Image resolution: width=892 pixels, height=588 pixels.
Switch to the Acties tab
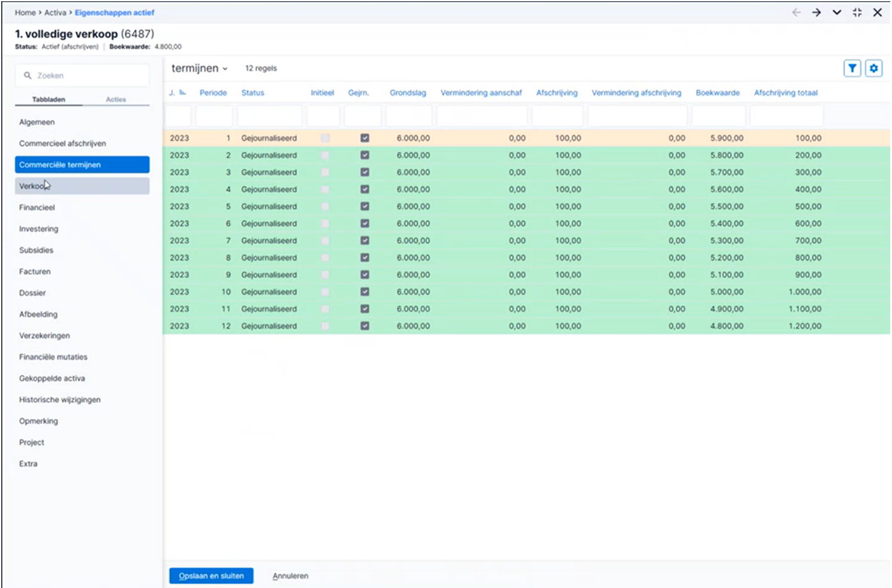pyautogui.click(x=116, y=99)
